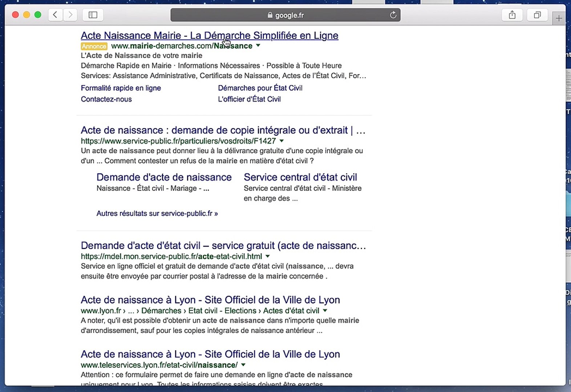This screenshot has height=392, width=571.
Task: Click the mdel.mon.service-public.fr/acte-etat-civil.html URL
Action: pos(171,256)
